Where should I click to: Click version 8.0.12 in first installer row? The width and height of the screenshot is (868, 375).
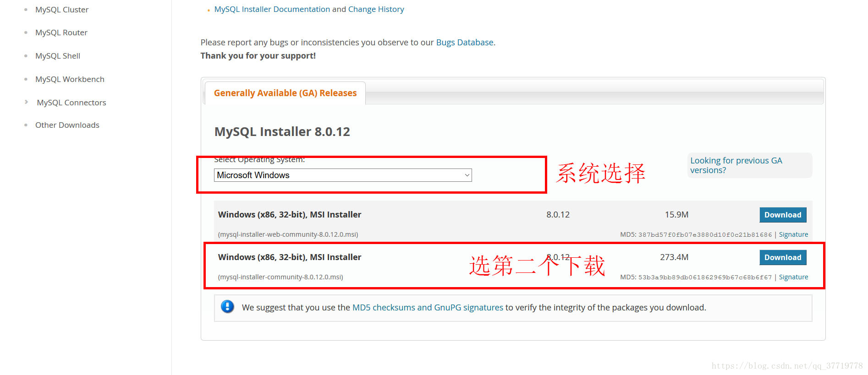click(x=558, y=215)
